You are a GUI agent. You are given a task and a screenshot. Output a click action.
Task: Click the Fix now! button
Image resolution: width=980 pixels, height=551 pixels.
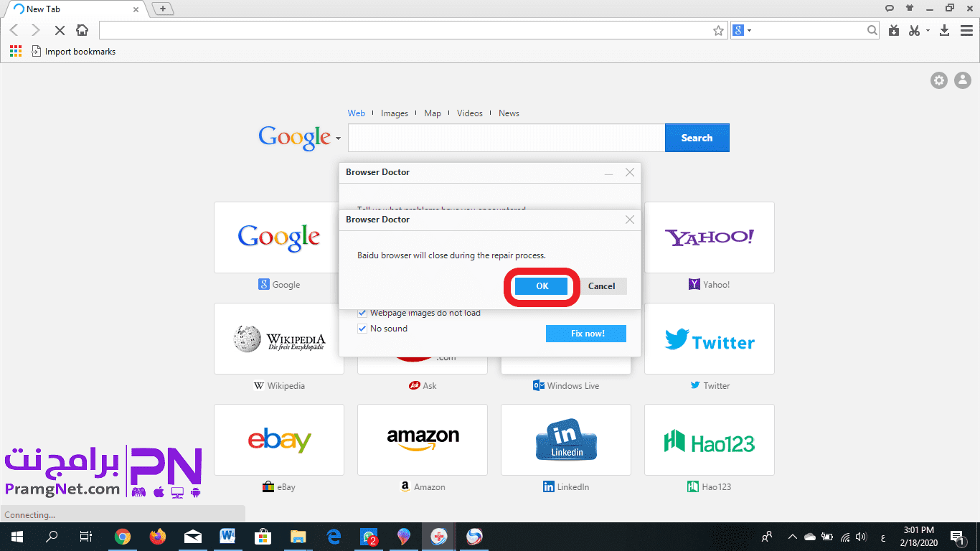(585, 333)
